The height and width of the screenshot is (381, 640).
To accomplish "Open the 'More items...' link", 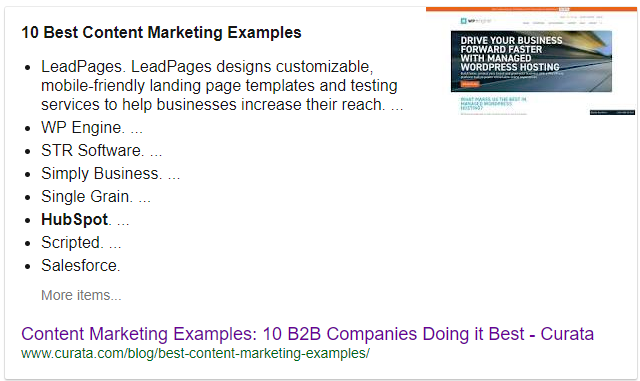I will click(x=81, y=295).
